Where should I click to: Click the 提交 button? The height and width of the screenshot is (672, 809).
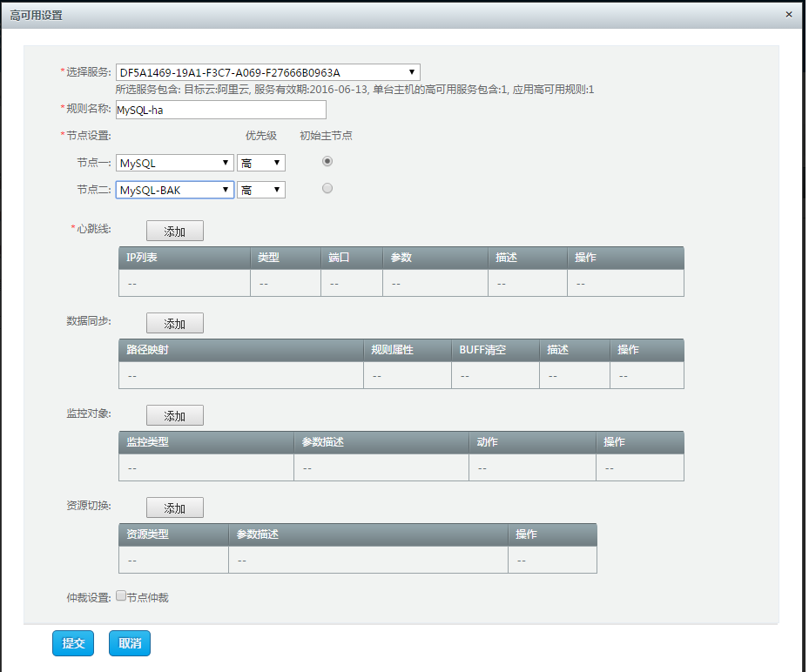pos(73,643)
